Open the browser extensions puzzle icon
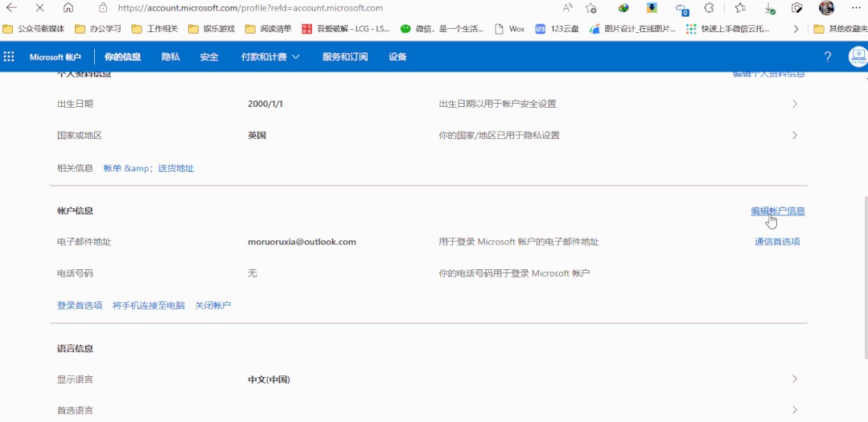 (x=709, y=8)
